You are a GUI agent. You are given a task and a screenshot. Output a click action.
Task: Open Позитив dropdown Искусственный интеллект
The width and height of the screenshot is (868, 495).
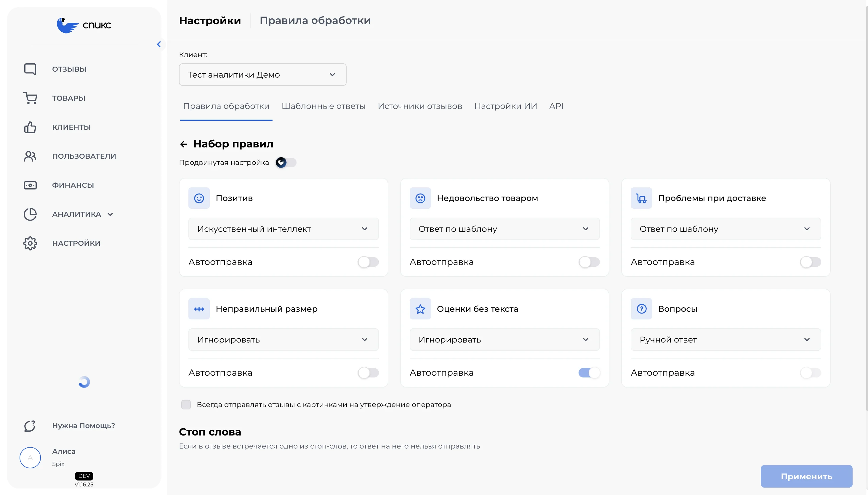[283, 229]
